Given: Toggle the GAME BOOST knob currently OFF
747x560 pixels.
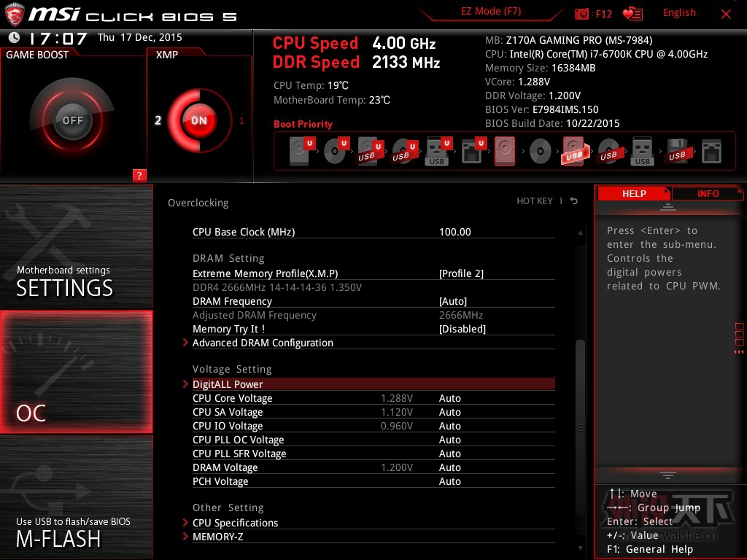Looking at the screenshot, I should [x=72, y=120].
